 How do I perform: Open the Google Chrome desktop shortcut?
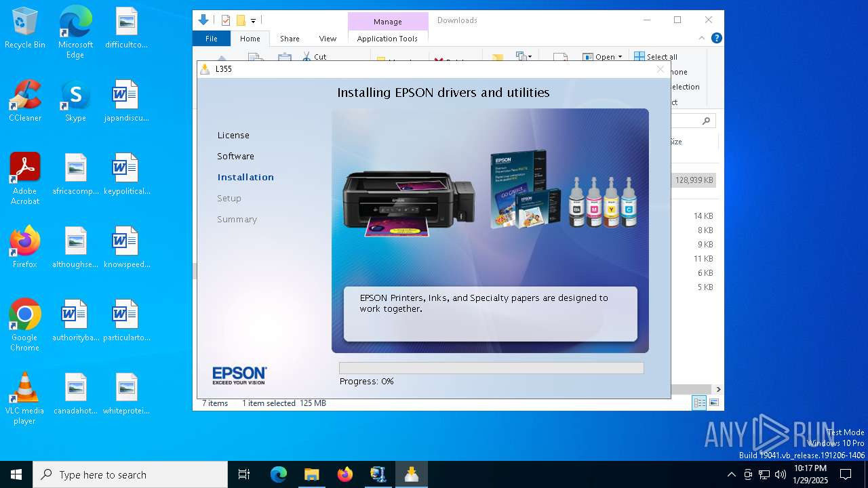click(25, 325)
